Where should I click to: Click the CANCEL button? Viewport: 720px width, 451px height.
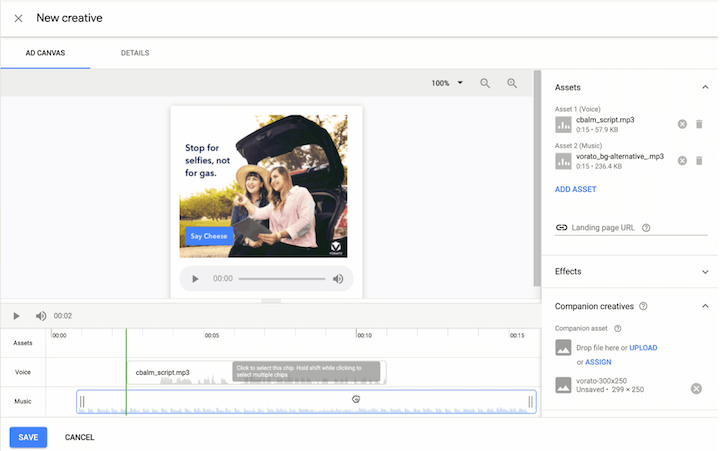coord(79,437)
